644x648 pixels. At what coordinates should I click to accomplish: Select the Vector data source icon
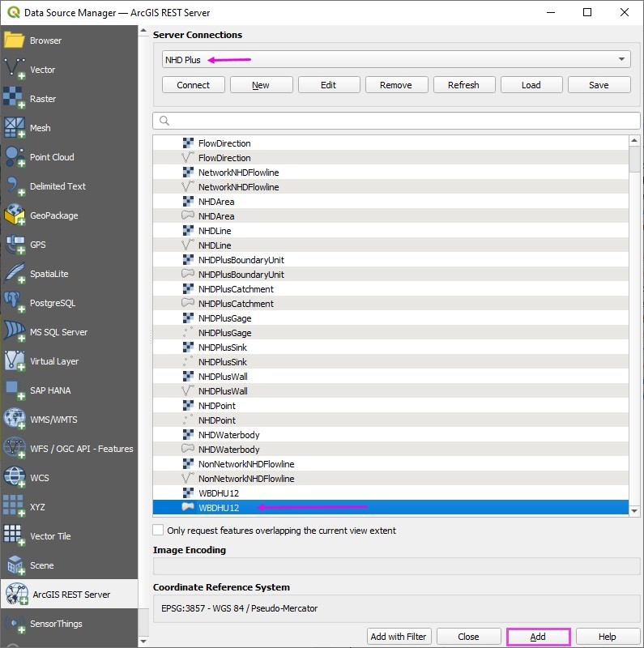click(15, 70)
